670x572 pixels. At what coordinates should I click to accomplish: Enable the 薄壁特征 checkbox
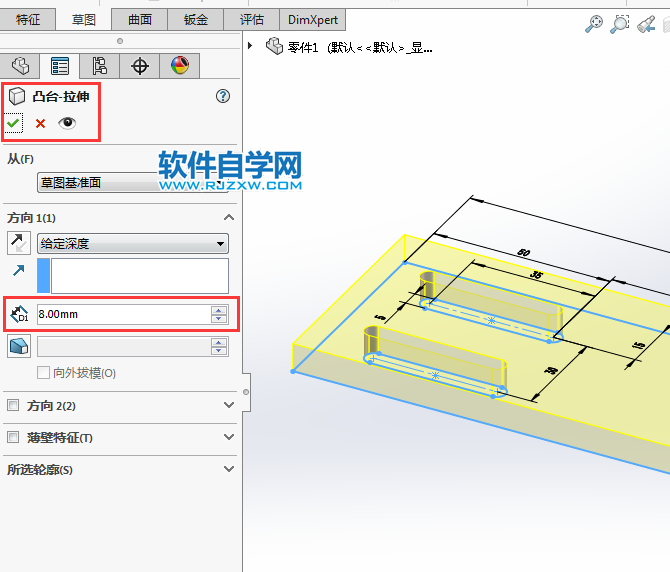(13, 437)
